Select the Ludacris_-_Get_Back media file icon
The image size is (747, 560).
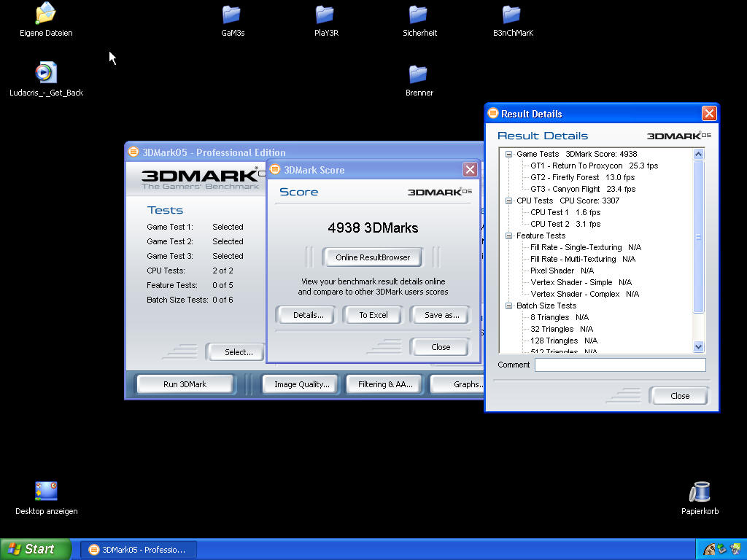tap(46, 73)
